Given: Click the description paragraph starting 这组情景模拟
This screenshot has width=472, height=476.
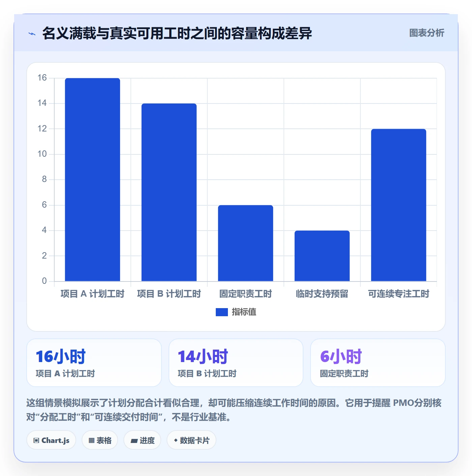Looking at the screenshot, I should coord(234,410).
